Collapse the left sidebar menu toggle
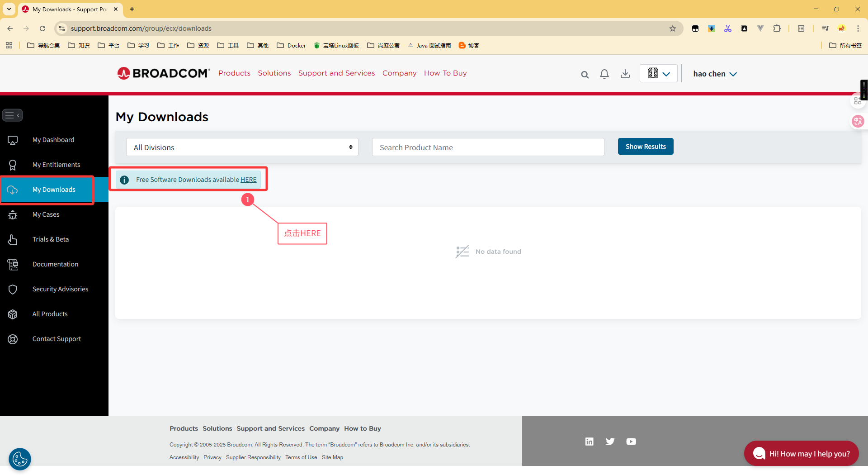This screenshot has height=475, width=868. click(x=12, y=115)
